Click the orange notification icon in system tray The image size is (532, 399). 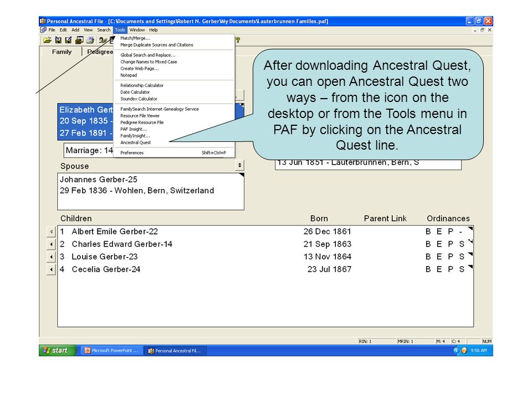click(x=464, y=350)
